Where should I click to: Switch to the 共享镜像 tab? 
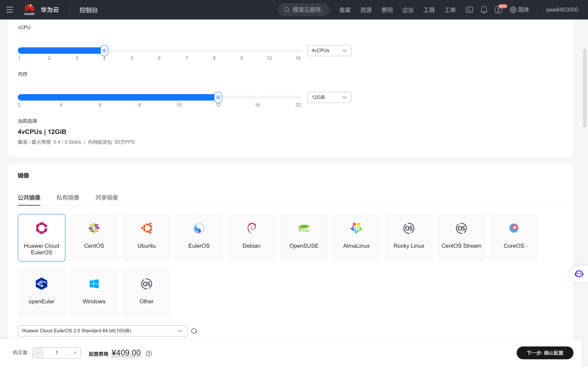107,197
